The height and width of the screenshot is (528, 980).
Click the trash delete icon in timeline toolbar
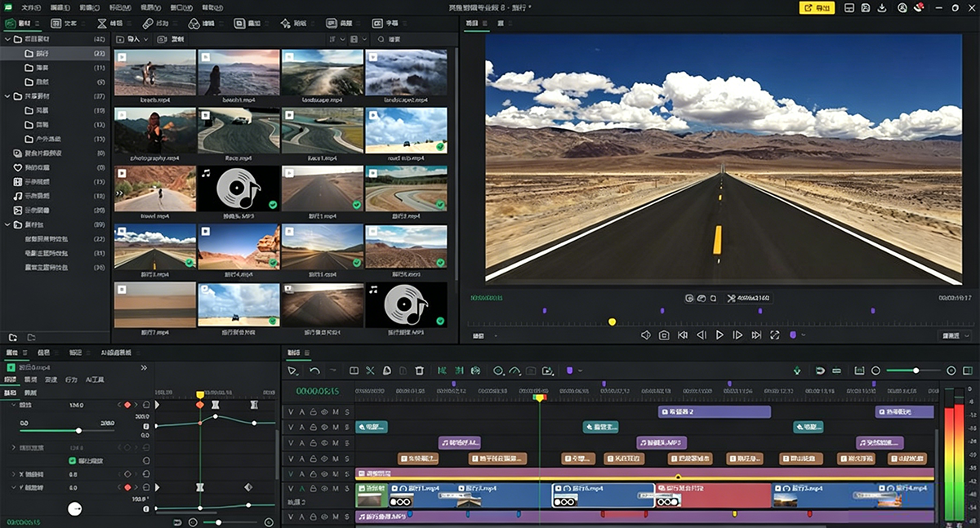tap(419, 370)
